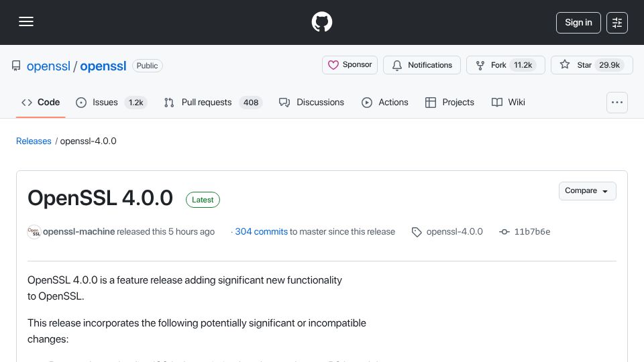Click the star icon on Star button

pyautogui.click(x=565, y=64)
